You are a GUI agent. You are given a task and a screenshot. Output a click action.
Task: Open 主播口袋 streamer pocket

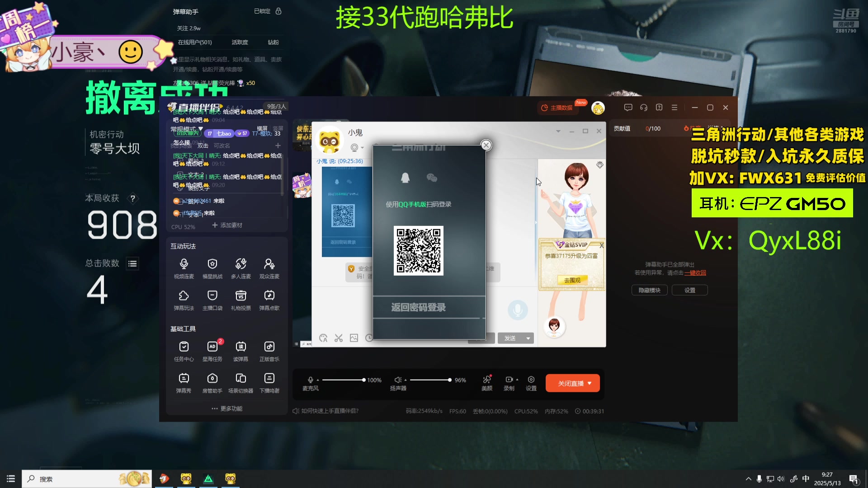tap(212, 300)
